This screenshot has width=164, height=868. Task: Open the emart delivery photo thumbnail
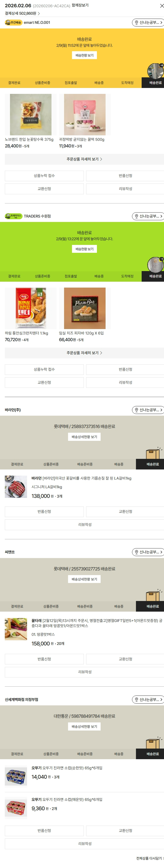pyautogui.click(x=155, y=71)
